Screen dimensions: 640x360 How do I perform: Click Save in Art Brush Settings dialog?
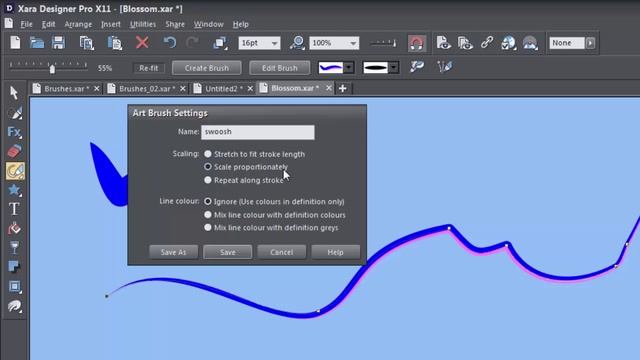[x=227, y=252]
